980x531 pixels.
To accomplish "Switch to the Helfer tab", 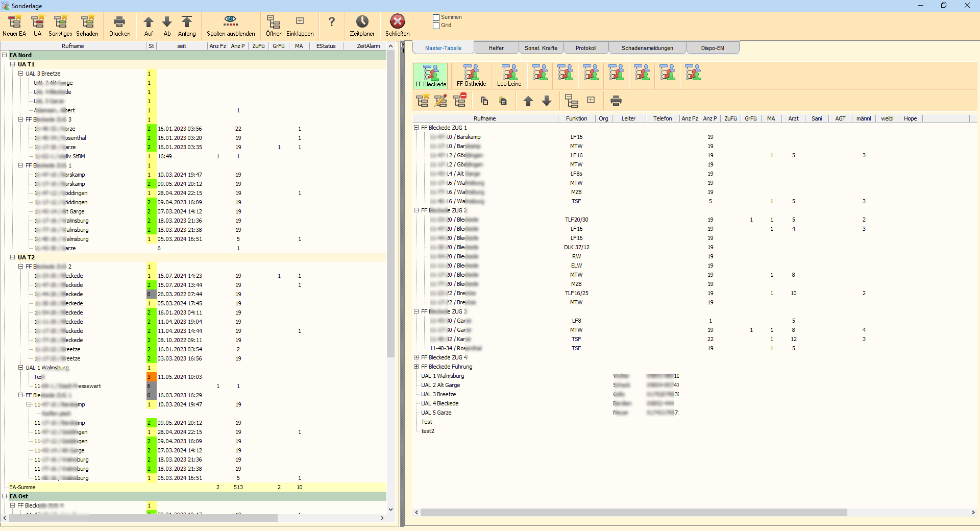I will [496, 48].
